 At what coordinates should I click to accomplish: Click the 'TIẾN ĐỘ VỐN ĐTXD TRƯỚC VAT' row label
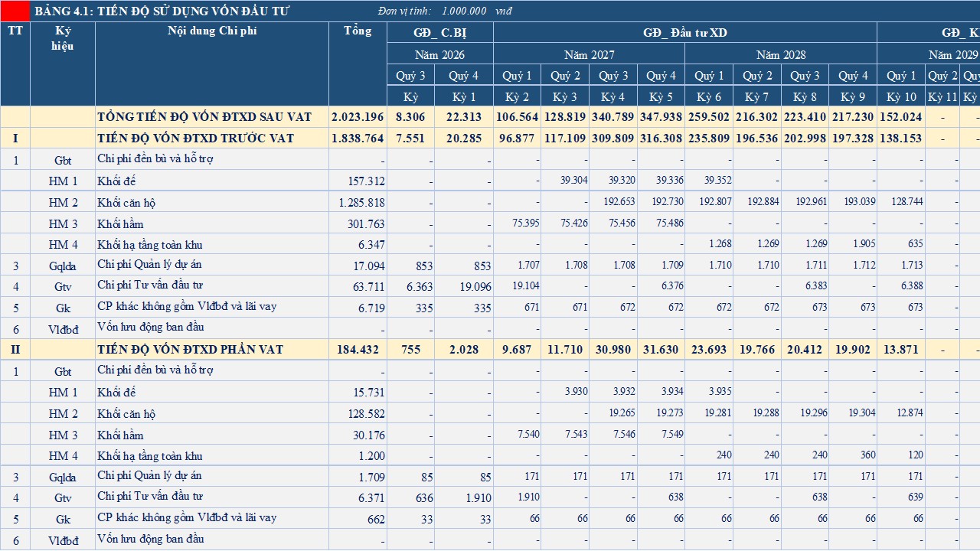pos(191,139)
